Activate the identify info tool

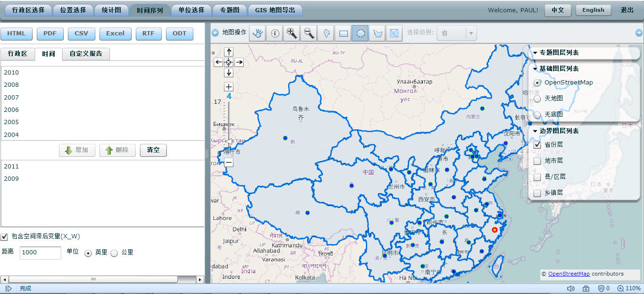[x=274, y=33]
